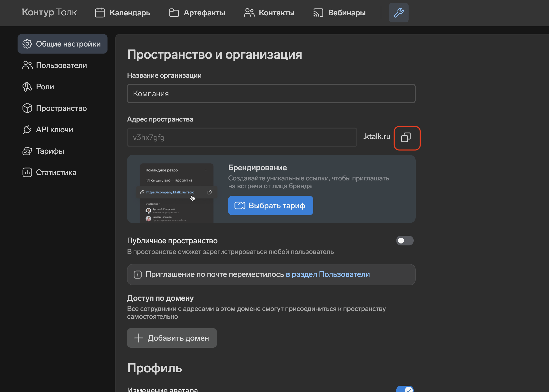Viewport: 549px width, 392px height.
Task: Click the chart icon beside Статистика
Action: click(27, 172)
